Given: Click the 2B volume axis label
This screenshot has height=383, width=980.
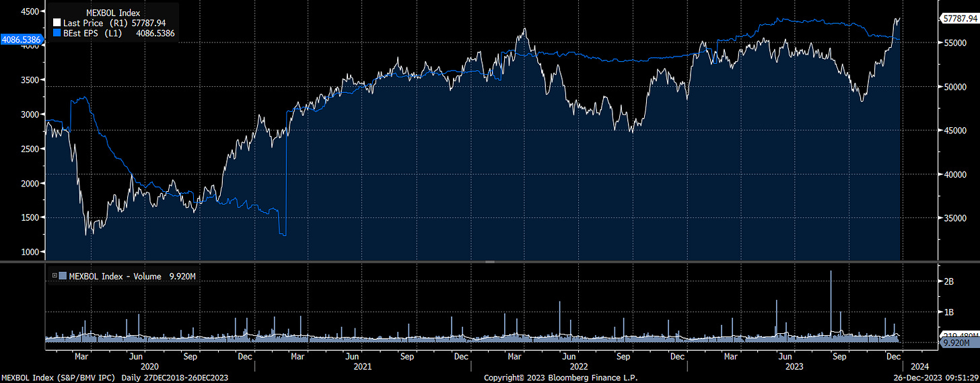Looking at the screenshot, I should click(x=950, y=281).
